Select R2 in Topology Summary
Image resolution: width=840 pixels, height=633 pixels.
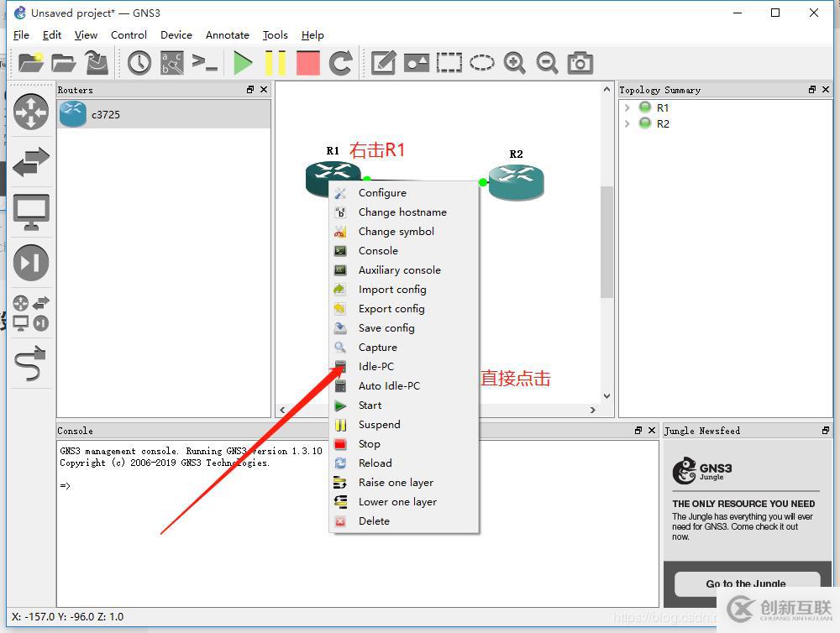(663, 123)
